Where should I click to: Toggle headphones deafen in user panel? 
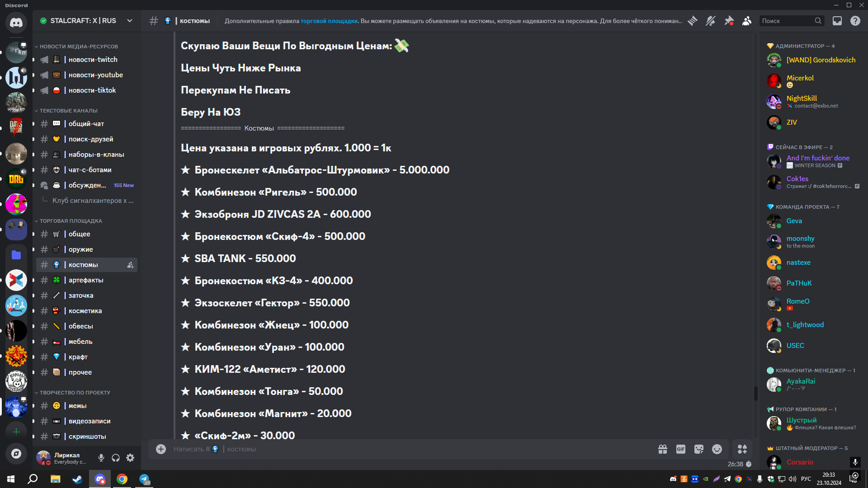tap(116, 458)
